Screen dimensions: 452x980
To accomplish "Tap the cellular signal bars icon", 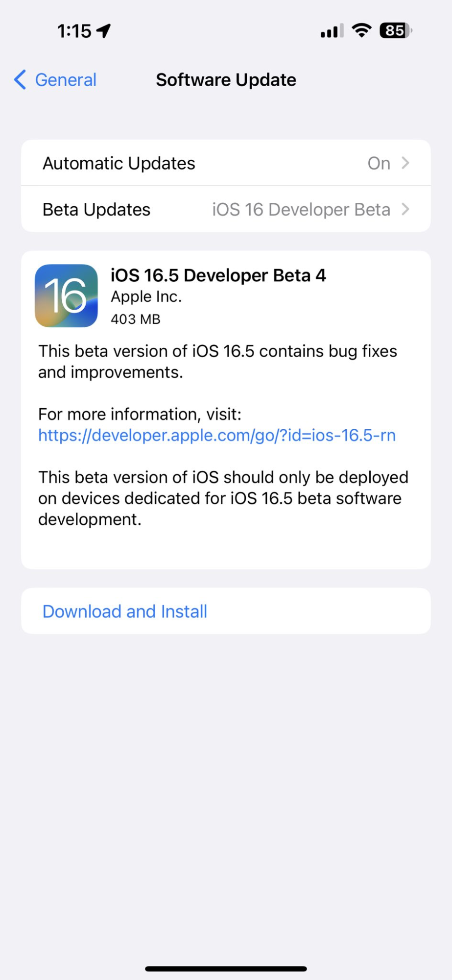I will [x=332, y=31].
